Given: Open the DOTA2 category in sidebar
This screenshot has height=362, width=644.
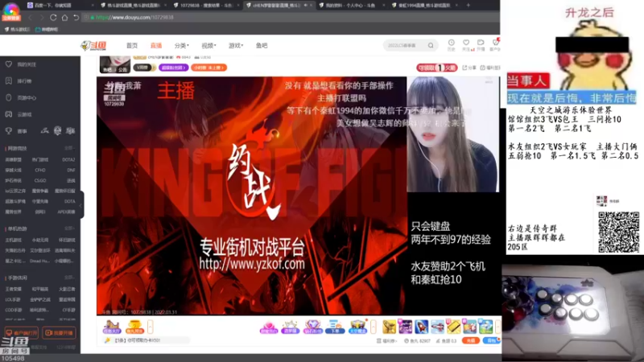Looking at the screenshot, I should click(x=68, y=159).
